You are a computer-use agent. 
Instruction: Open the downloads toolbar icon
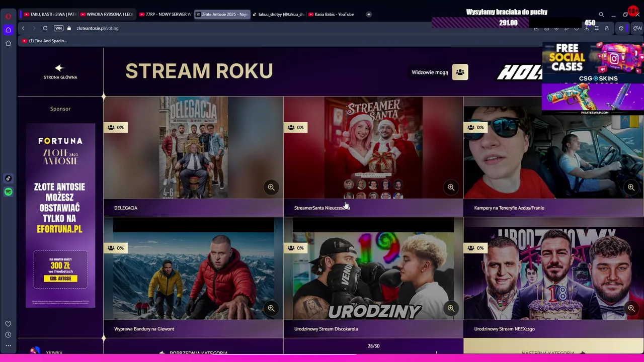587,28
